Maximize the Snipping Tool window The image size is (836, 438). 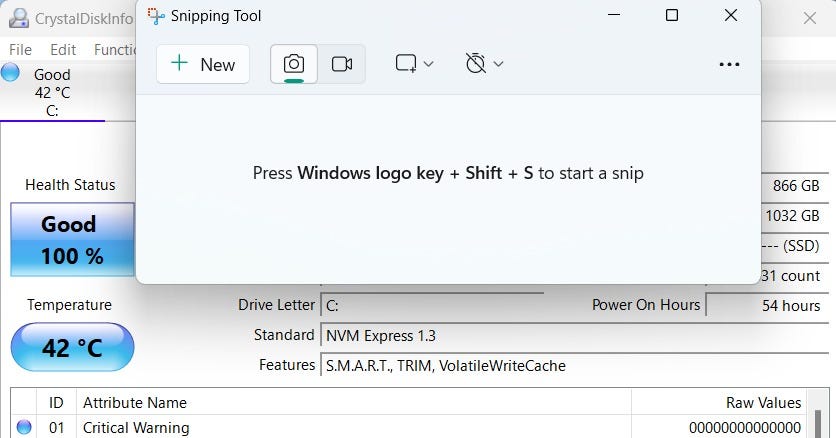click(672, 16)
